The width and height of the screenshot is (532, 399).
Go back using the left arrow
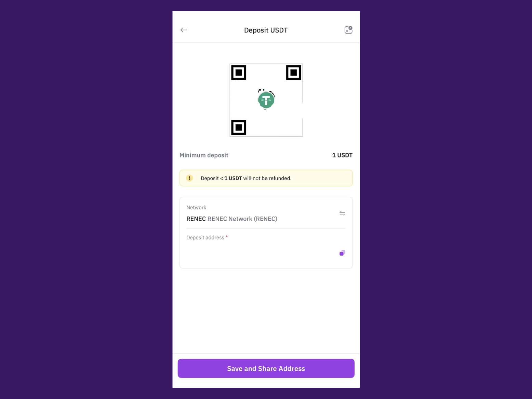click(x=184, y=30)
